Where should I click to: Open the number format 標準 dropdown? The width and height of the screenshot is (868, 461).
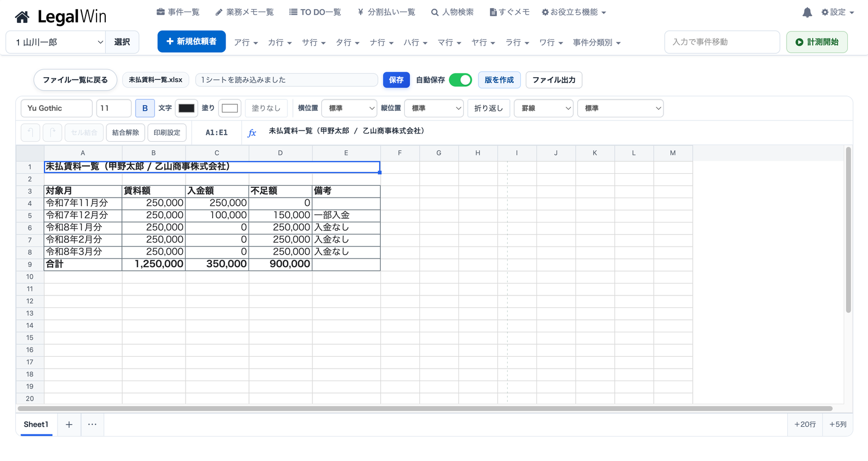coord(621,108)
